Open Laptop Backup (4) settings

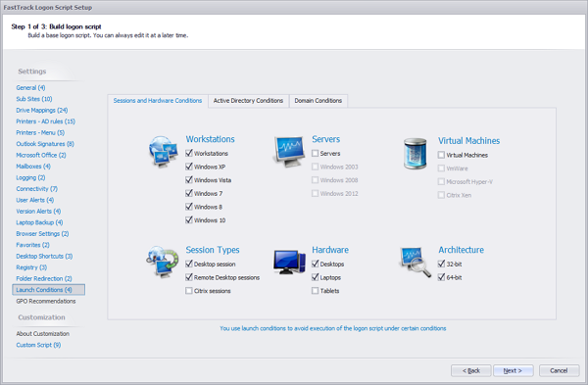[x=39, y=222]
